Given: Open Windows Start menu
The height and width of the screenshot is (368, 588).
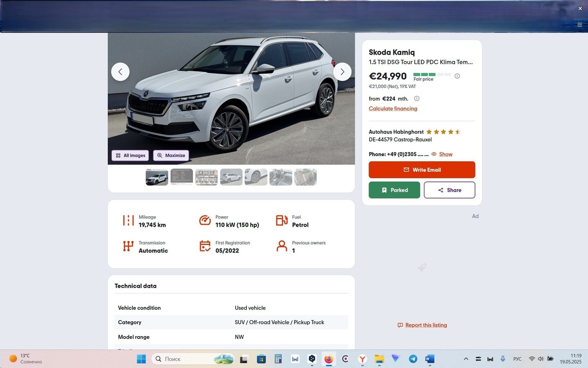Looking at the screenshot, I should [x=141, y=359].
